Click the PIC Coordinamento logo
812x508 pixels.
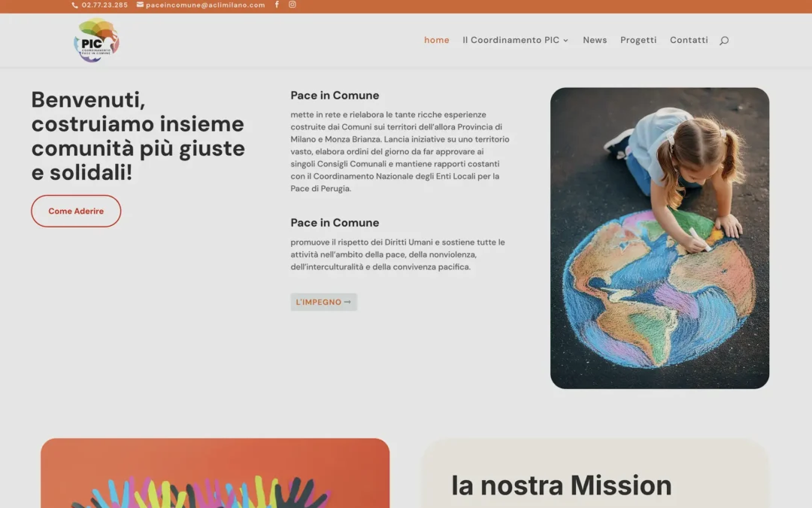pyautogui.click(x=96, y=40)
